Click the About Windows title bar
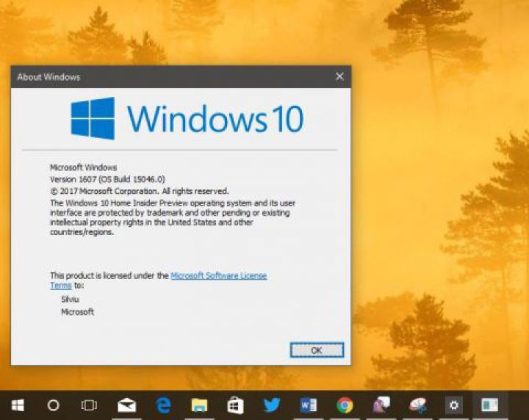Viewport: 529px width, 420px height. click(x=169, y=76)
